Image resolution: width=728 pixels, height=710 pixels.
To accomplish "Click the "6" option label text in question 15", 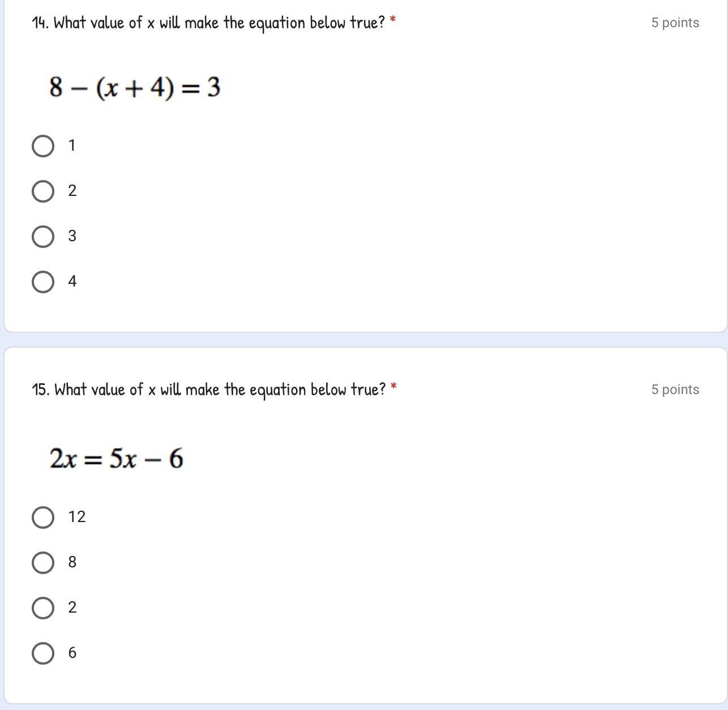I will (72, 653).
